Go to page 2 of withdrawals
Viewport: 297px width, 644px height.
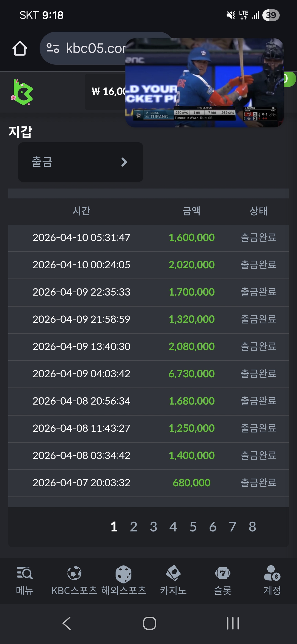tap(134, 527)
